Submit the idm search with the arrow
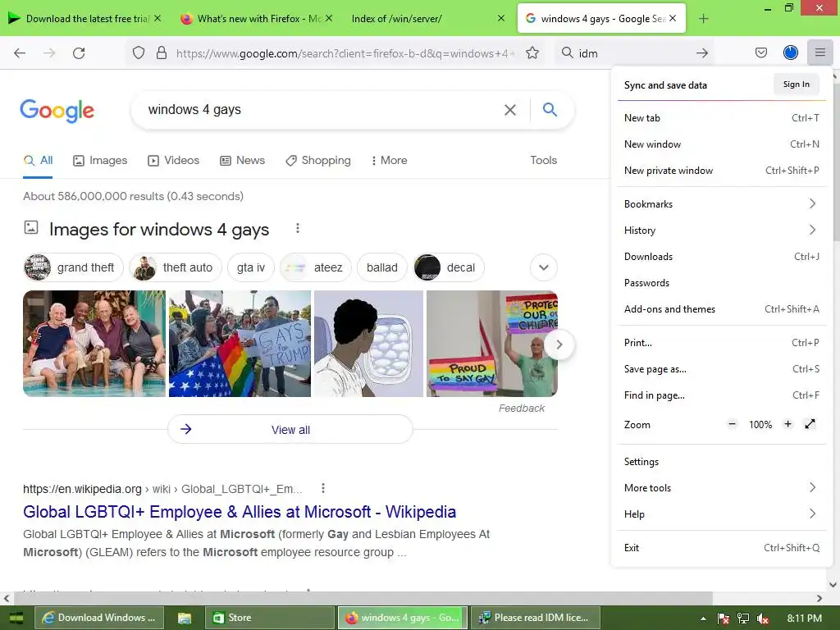 click(702, 53)
